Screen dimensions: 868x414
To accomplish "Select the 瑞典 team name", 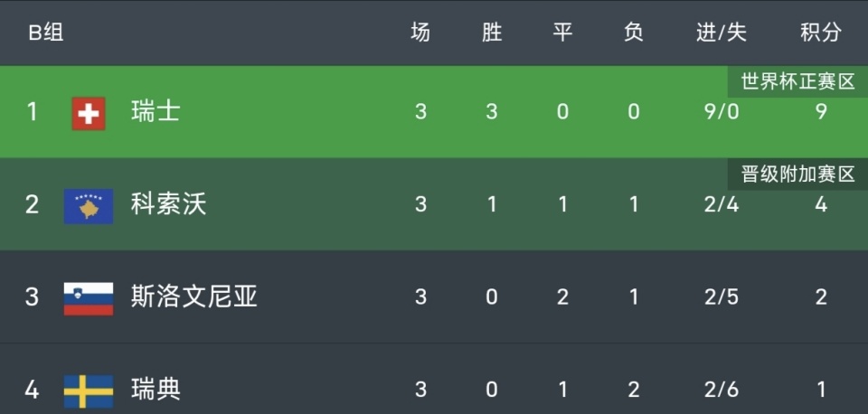I will (156, 390).
